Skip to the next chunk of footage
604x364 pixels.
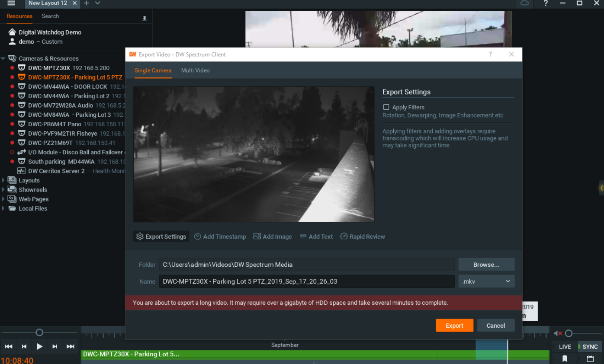(70, 346)
